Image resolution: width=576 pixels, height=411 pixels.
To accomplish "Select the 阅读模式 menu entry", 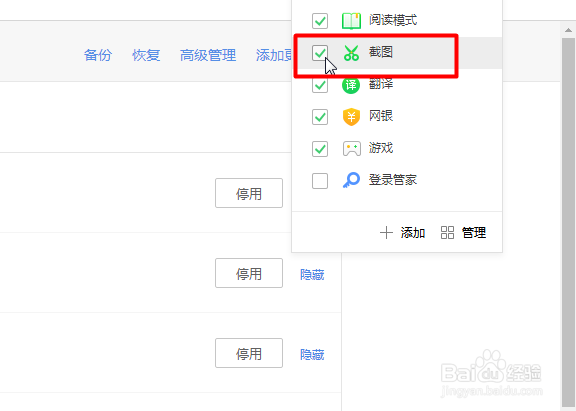I will (397, 21).
